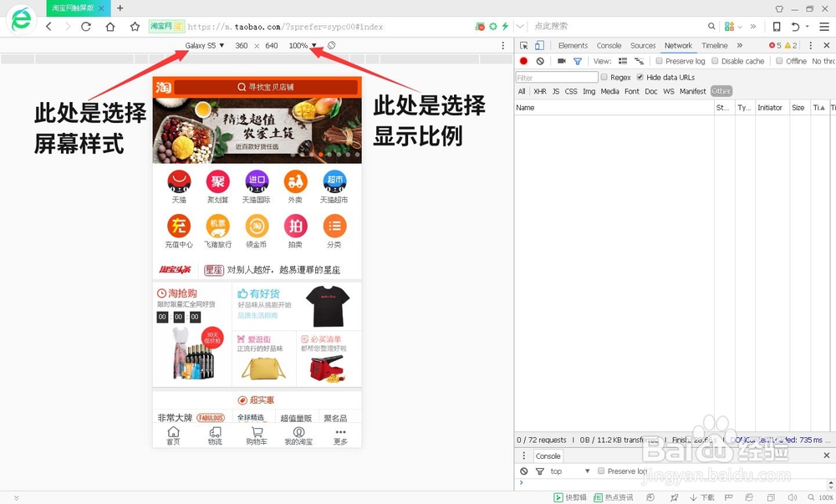
Task: Select Other request type filter
Action: (x=721, y=92)
